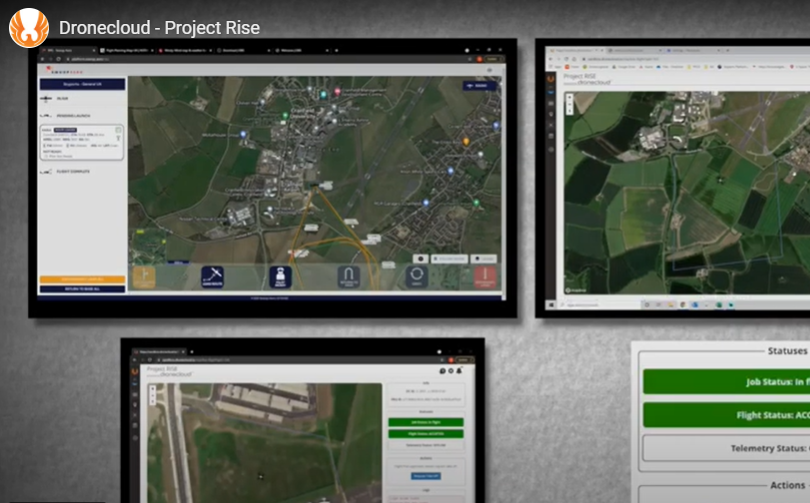Switch to the Windy weather browser tab
The image size is (810, 503).
(185, 51)
